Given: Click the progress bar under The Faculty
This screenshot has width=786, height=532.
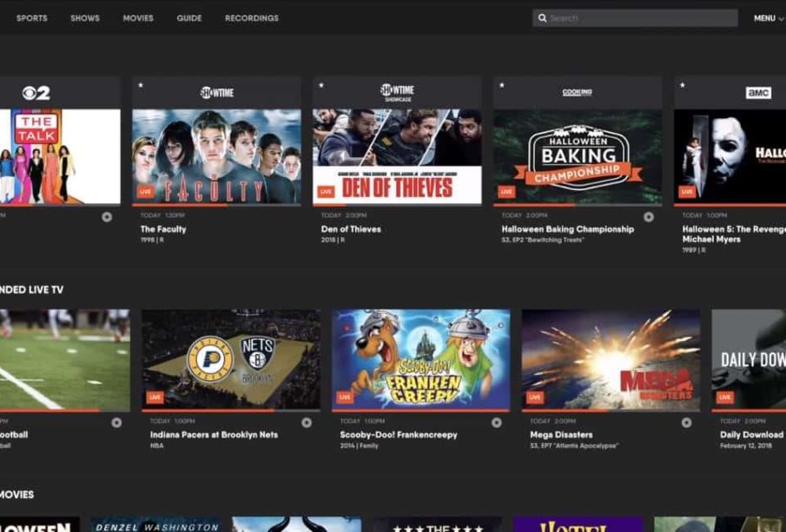Looking at the screenshot, I should [x=216, y=205].
